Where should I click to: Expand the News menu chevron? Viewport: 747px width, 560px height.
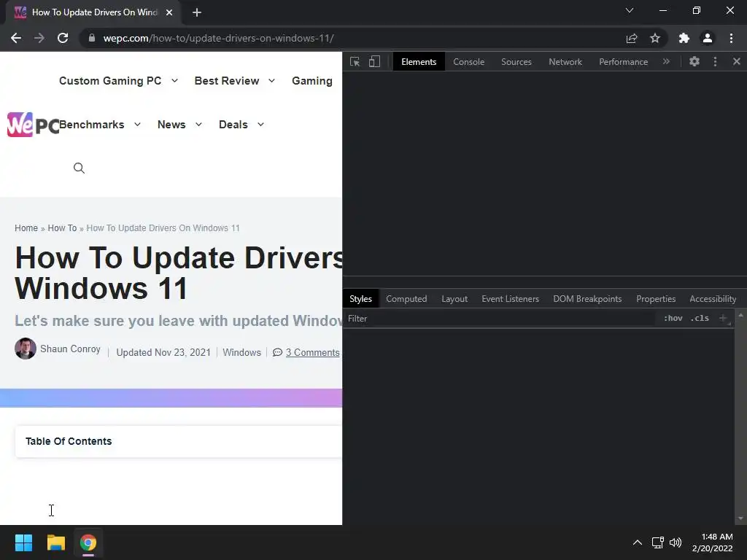coord(198,124)
